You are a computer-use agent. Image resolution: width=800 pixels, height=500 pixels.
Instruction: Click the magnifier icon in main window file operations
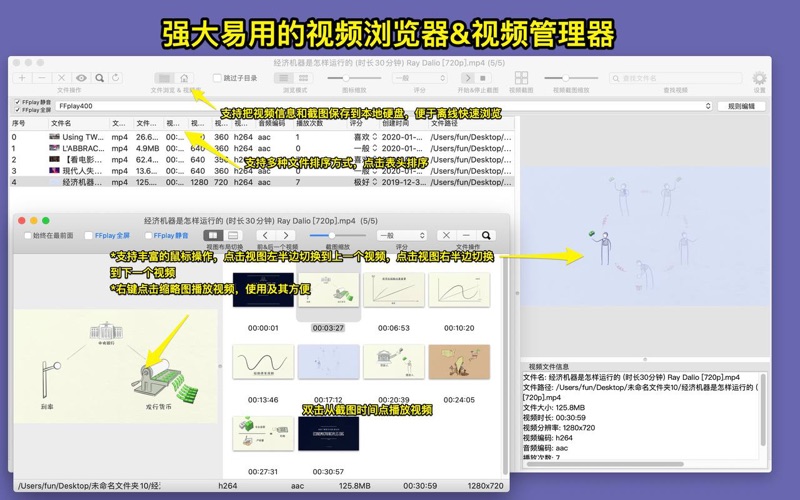click(100, 78)
